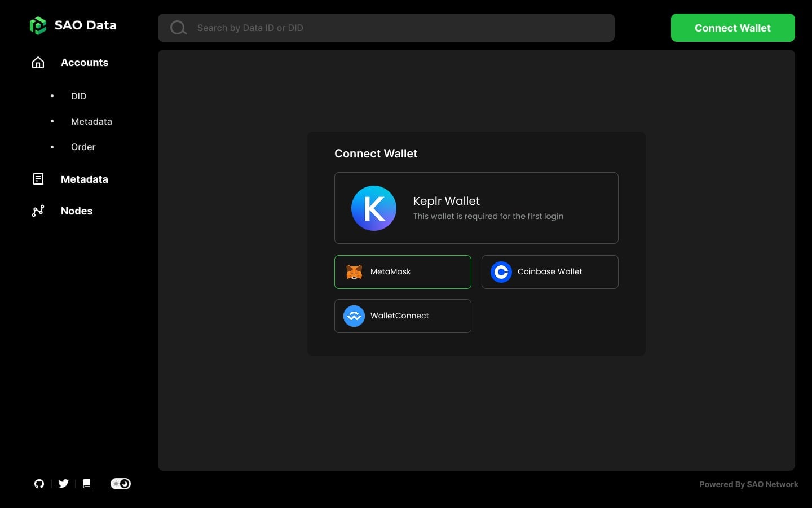Screen dimensions: 812x508
Task: Click the Metadata document icon
Action: 38,179
